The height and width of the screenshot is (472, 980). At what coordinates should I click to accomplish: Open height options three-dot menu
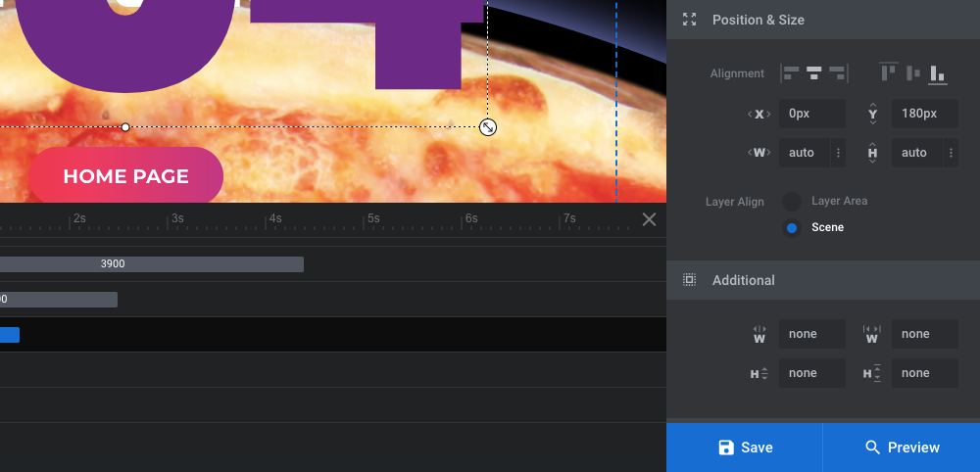(x=951, y=153)
